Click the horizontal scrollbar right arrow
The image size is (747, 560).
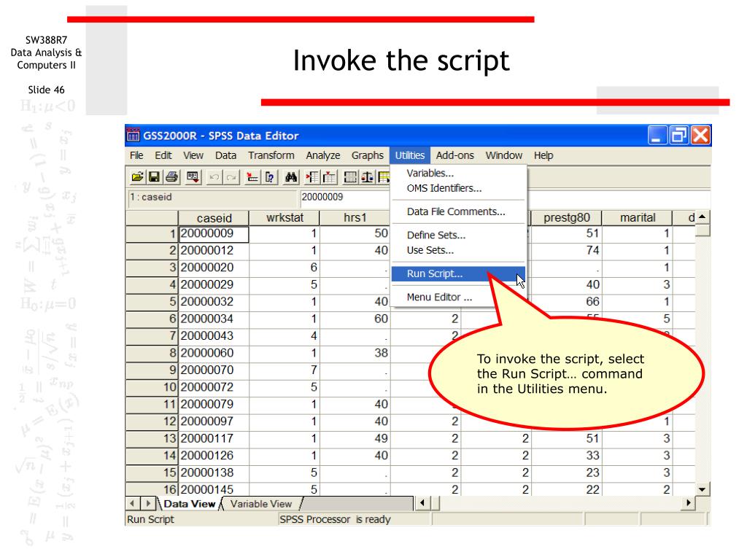tap(689, 503)
